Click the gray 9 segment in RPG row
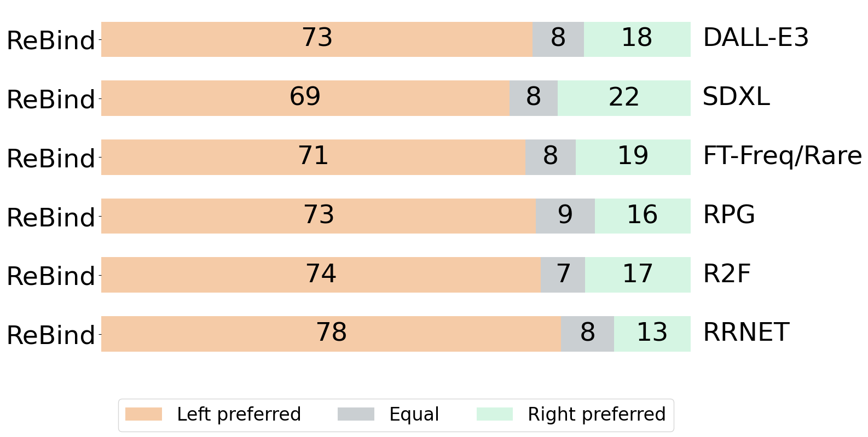This screenshot has width=868, height=437. (565, 216)
